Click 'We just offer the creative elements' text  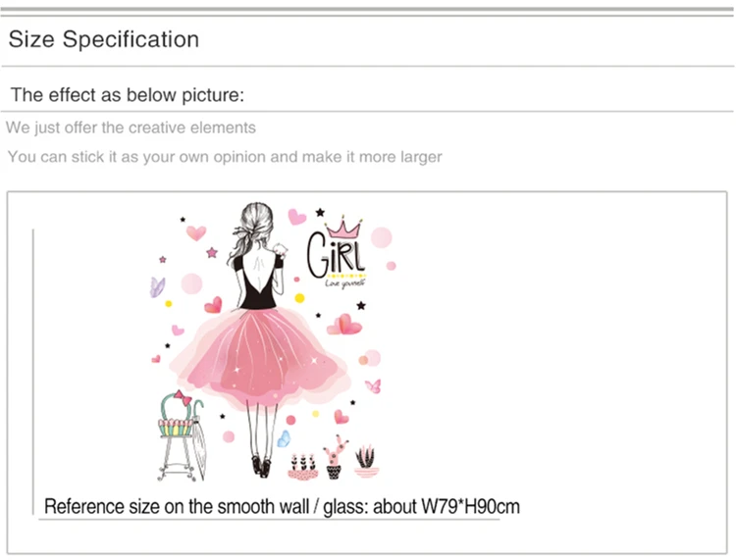tap(131, 127)
